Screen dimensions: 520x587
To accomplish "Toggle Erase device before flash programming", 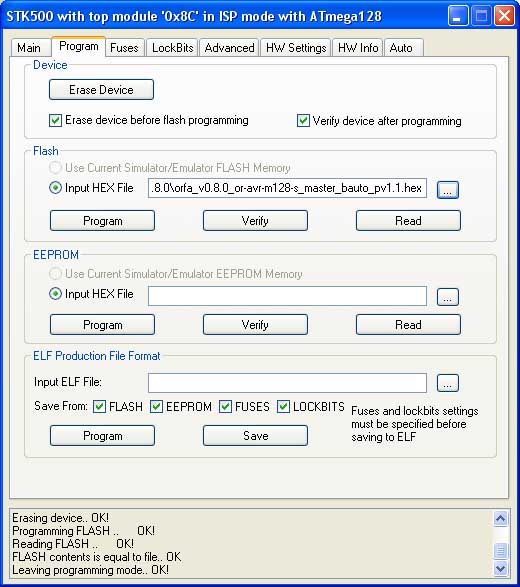I will coord(55,121).
